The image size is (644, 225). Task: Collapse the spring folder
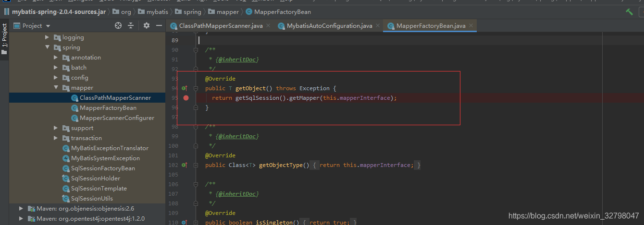point(47,47)
